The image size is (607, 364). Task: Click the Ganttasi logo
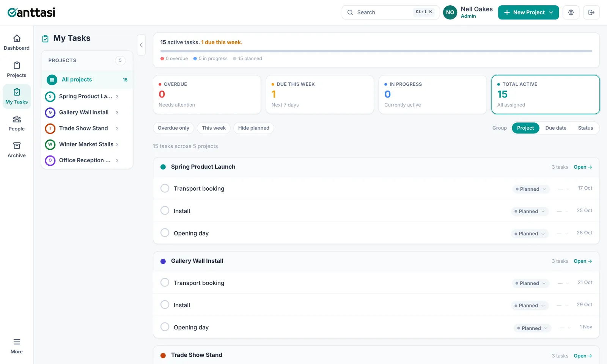point(31,12)
